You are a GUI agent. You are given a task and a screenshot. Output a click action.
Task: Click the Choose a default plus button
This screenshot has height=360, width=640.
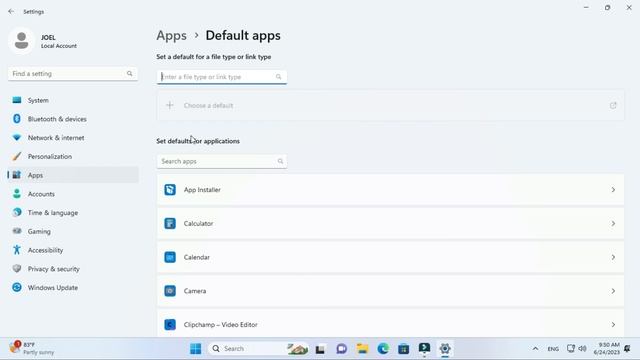pyautogui.click(x=169, y=105)
